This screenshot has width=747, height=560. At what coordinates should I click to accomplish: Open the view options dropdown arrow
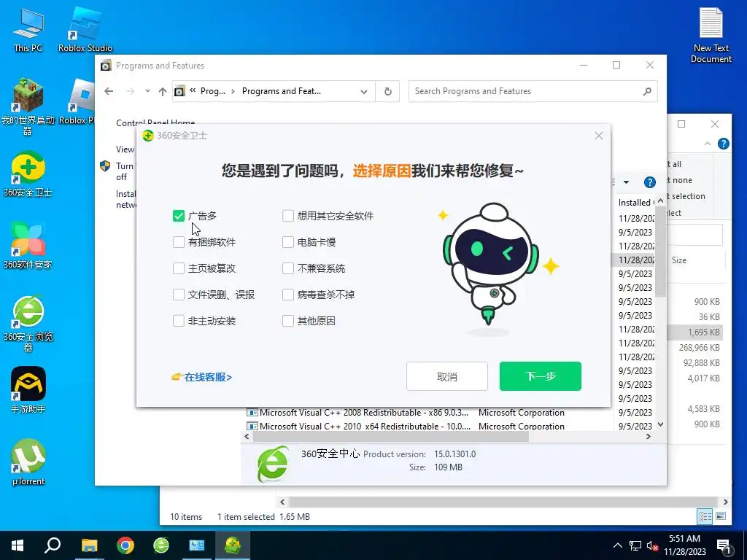[x=626, y=182]
